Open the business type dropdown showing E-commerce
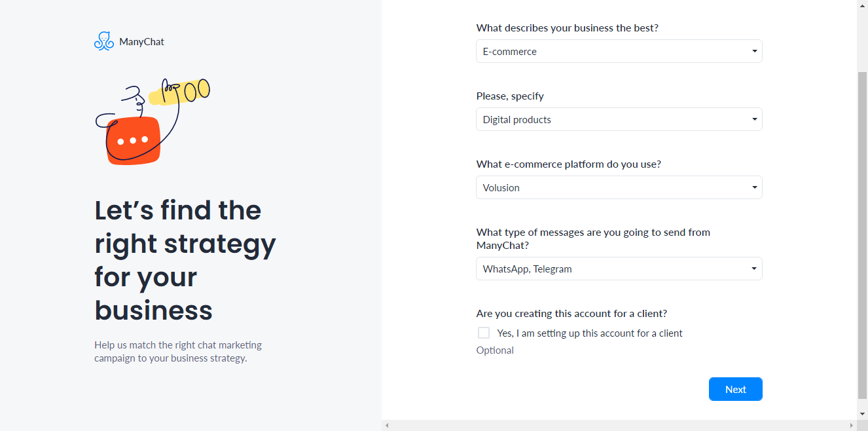The width and height of the screenshot is (868, 431). tap(619, 51)
